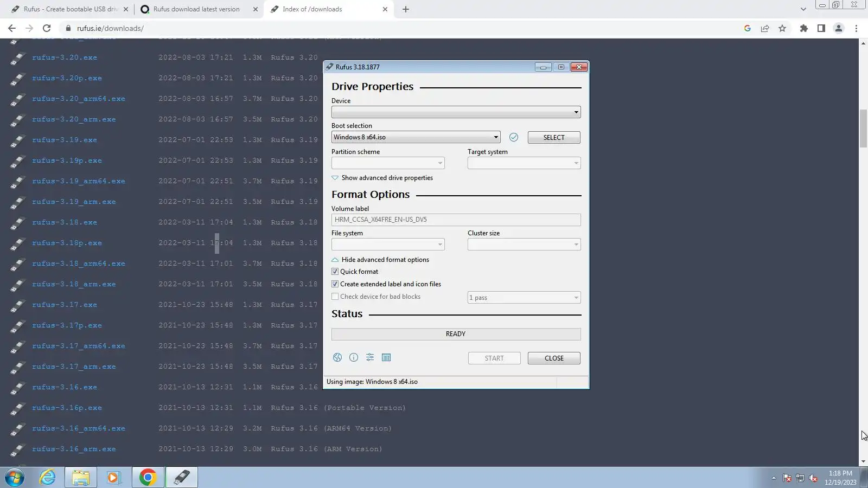Click Rufus USB taskbar icon
The image size is (868, 488).
(x=182, y=478)
